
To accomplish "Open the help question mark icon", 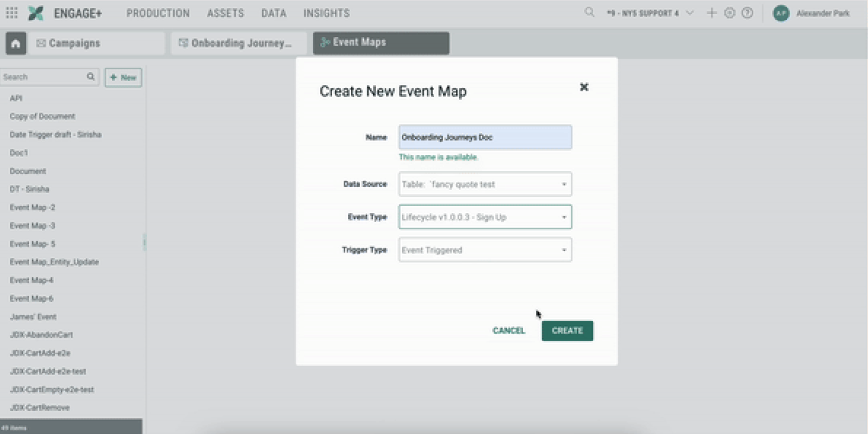I will click(x=747, y=13).
